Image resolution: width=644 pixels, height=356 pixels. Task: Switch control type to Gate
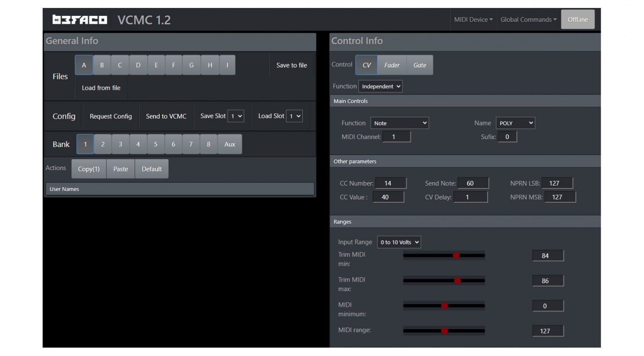point(420,65)
